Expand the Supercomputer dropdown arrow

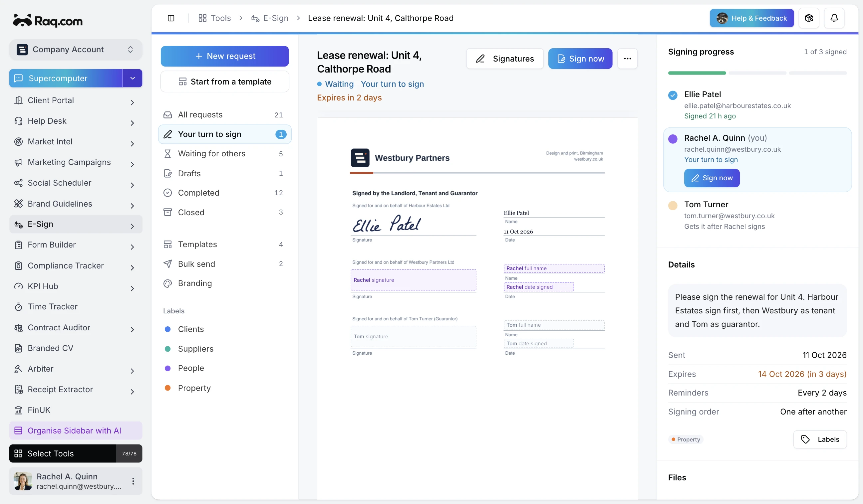click(x=133, y=79)
